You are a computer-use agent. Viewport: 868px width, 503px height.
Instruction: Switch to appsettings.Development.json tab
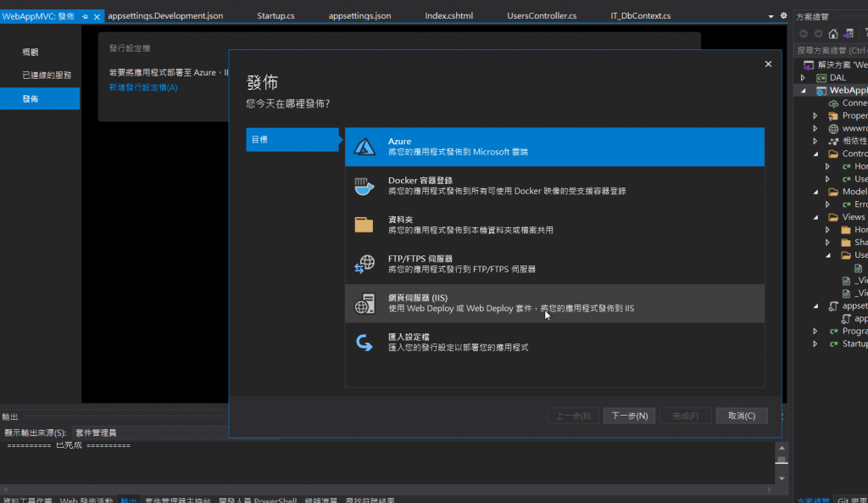pos(165,16)
